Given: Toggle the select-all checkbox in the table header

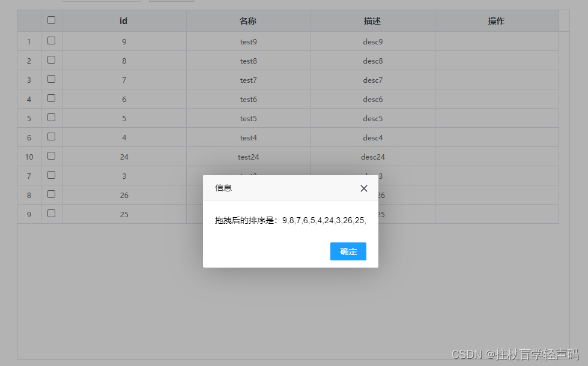Looking at the screenshot, I should click(x=51, y=20).
